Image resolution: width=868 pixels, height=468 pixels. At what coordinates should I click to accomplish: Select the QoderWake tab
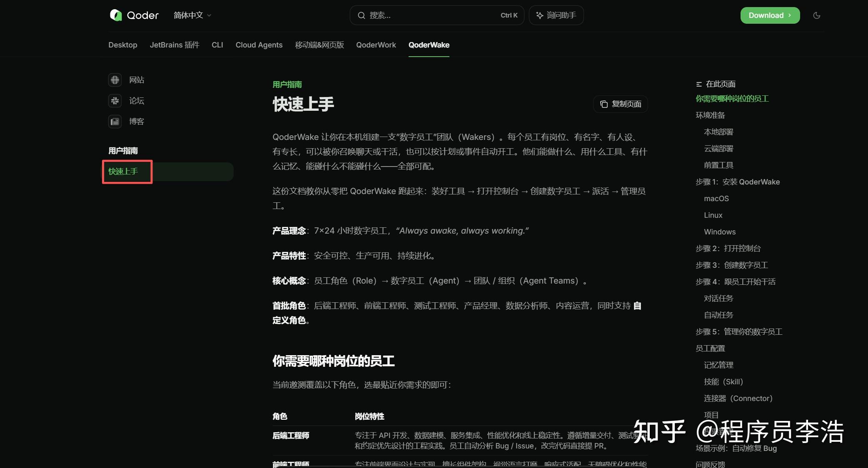pos(429,45)
